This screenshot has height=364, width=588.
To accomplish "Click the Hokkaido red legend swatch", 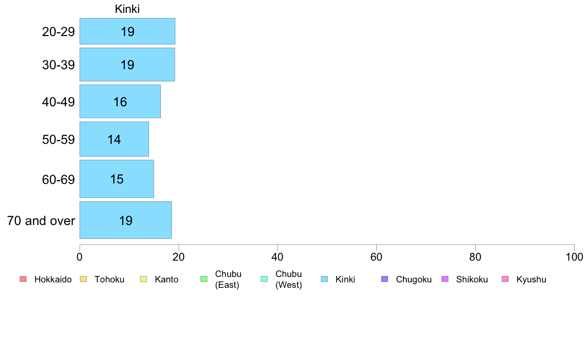I will (x=23, y=279).
